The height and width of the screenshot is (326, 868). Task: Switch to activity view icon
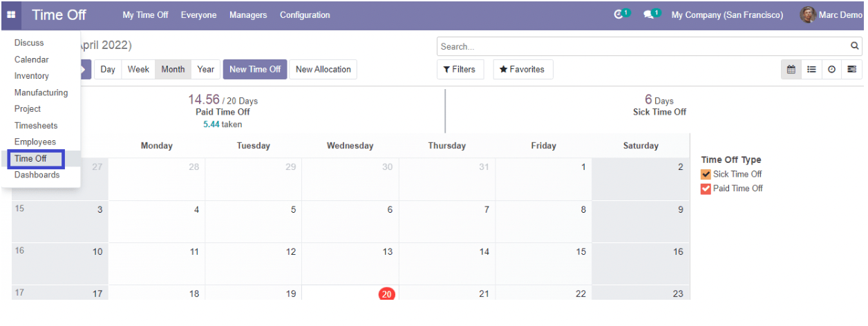[x=831, y=69]
